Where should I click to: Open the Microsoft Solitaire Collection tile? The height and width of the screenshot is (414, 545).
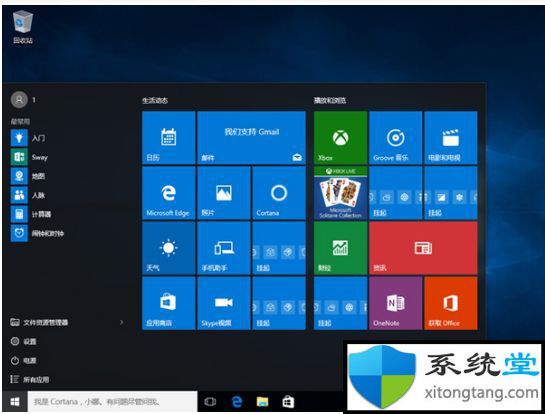[x=340, y=193]
